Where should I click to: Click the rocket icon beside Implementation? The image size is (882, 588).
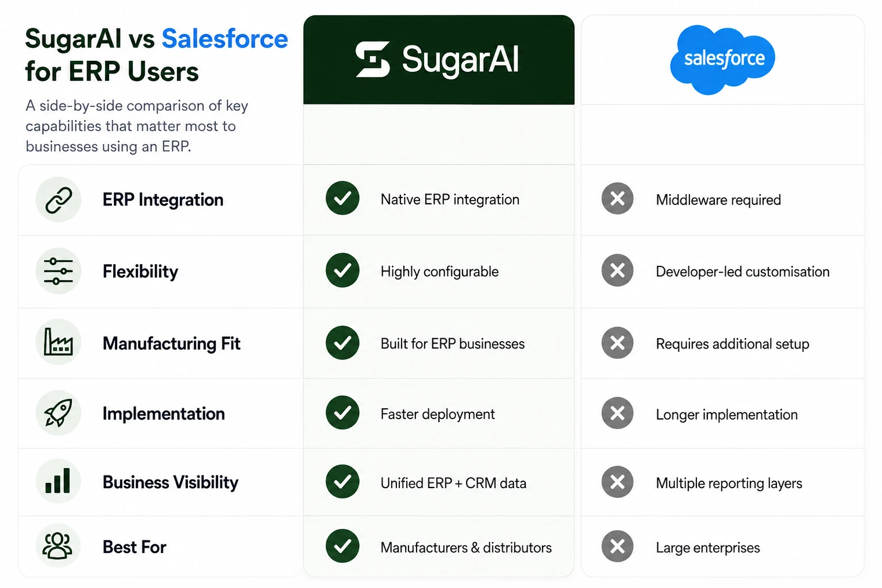(x=59, y=413)
